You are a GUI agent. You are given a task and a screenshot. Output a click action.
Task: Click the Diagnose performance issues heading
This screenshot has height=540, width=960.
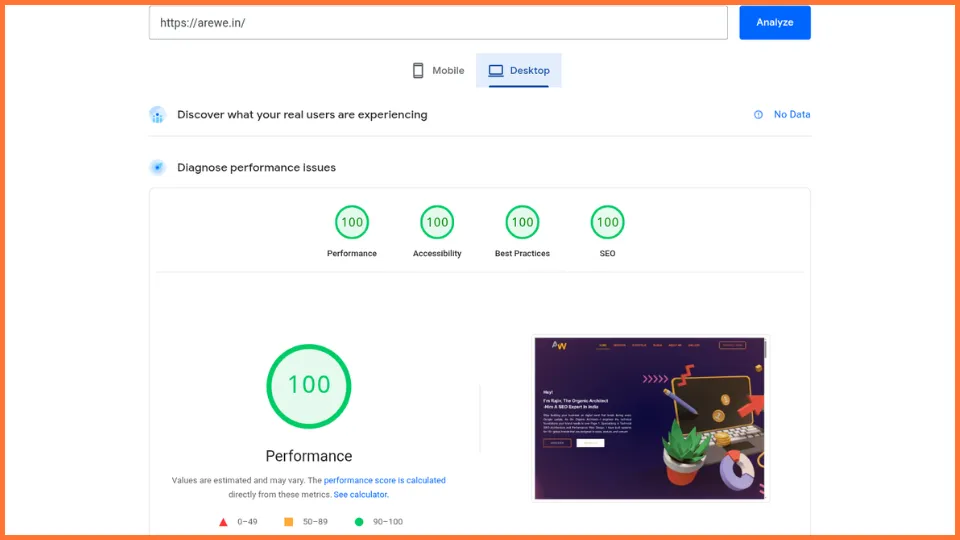click(x=256, y=167)
